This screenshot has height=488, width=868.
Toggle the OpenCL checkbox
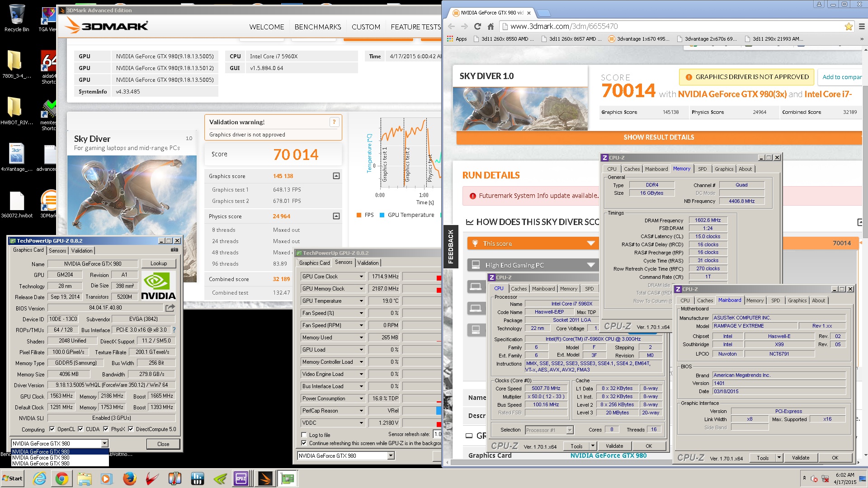tap(52, 429)
